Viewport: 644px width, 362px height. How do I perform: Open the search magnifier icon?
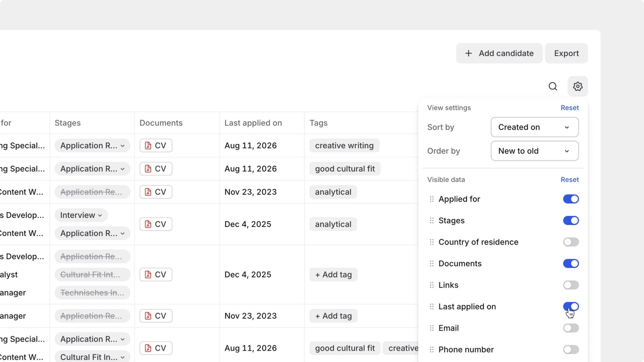pos(553,86)
